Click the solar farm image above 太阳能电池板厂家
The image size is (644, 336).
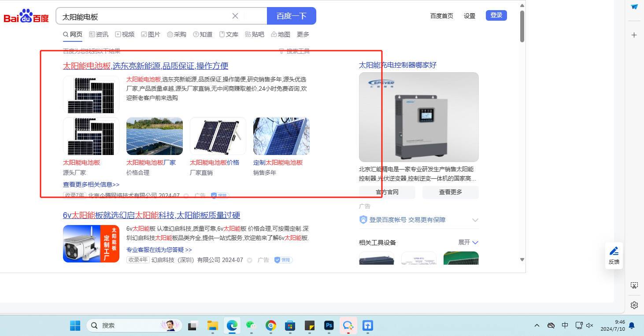[x=155, y=136]
